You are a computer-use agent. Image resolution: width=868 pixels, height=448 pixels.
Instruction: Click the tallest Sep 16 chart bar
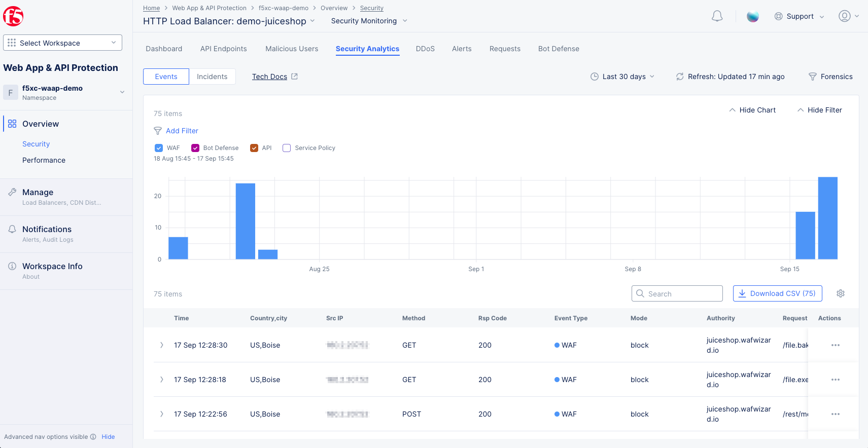(827, 218)
